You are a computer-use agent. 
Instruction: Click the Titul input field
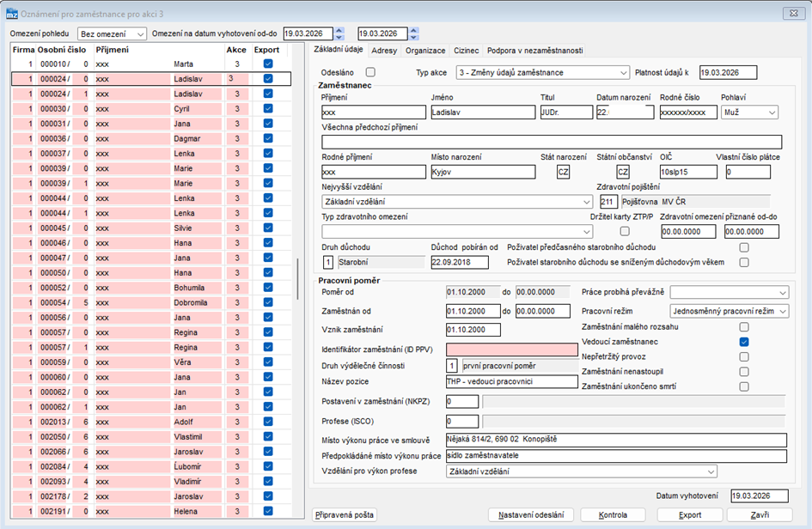tap(566, 112)
